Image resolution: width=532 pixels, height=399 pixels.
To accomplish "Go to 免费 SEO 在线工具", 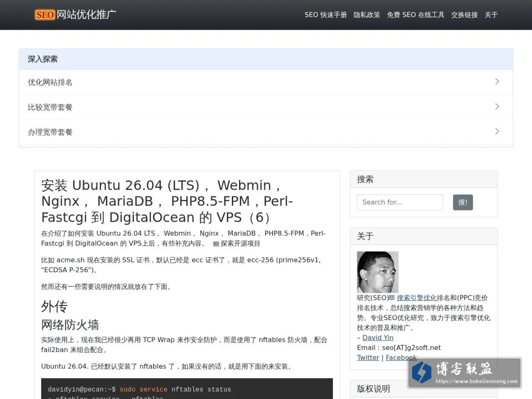I will 415,15.
